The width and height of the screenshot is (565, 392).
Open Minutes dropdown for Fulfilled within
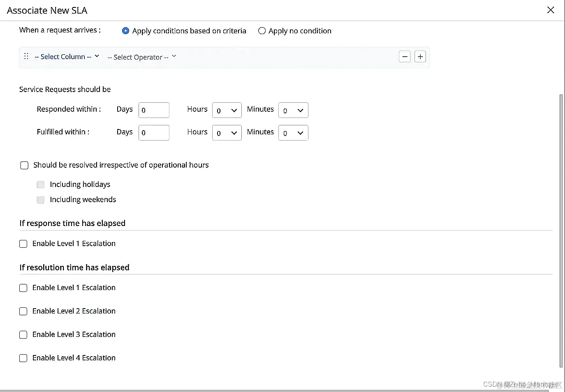click(x=293, y=133)
